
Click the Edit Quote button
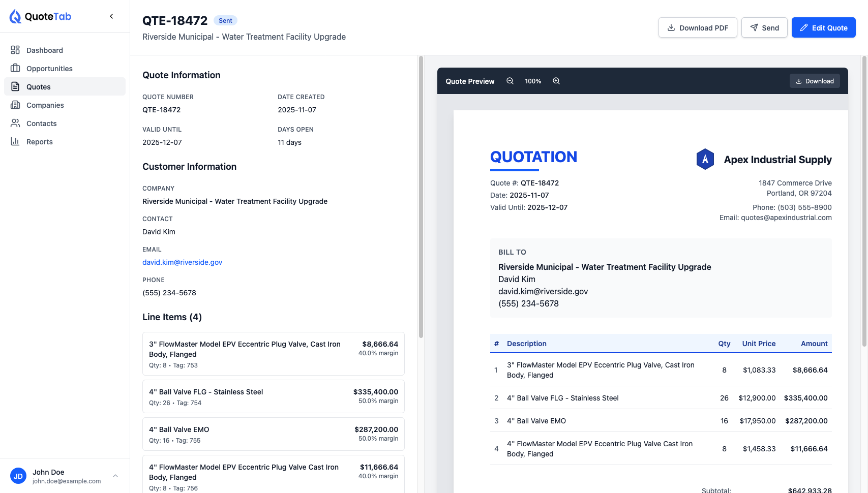823,28
